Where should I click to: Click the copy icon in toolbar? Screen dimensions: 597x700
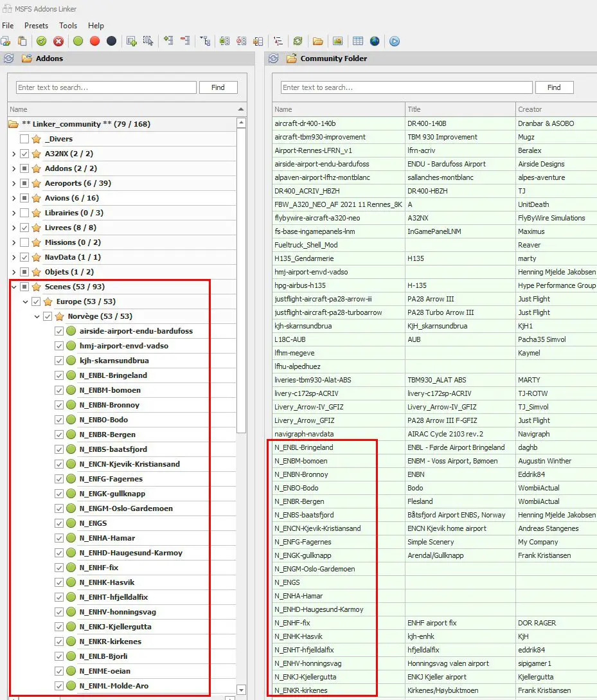point(6,41)
